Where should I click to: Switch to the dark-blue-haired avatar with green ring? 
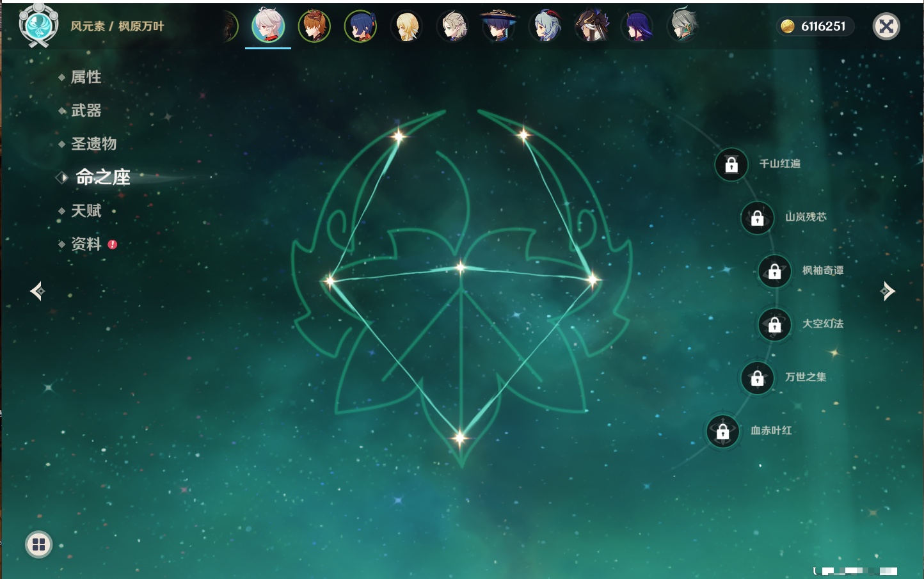(x=360, y=26)
